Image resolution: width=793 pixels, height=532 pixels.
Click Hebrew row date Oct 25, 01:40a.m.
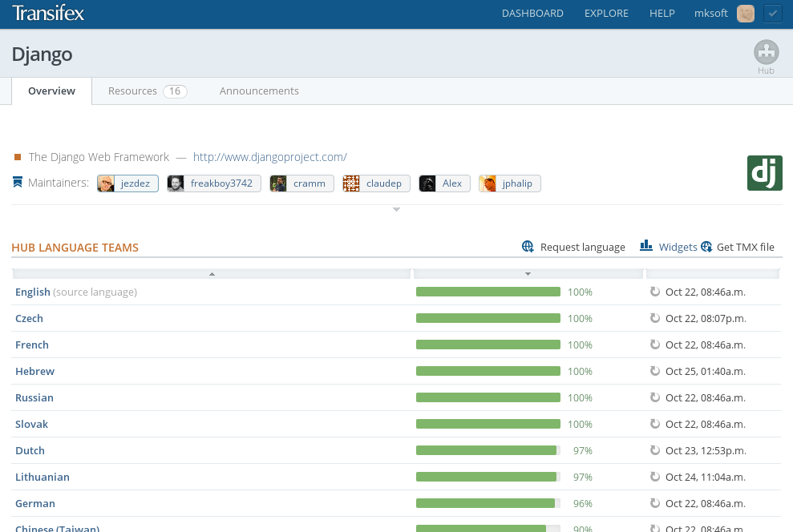pyautogui.click(x=706, y=371)
